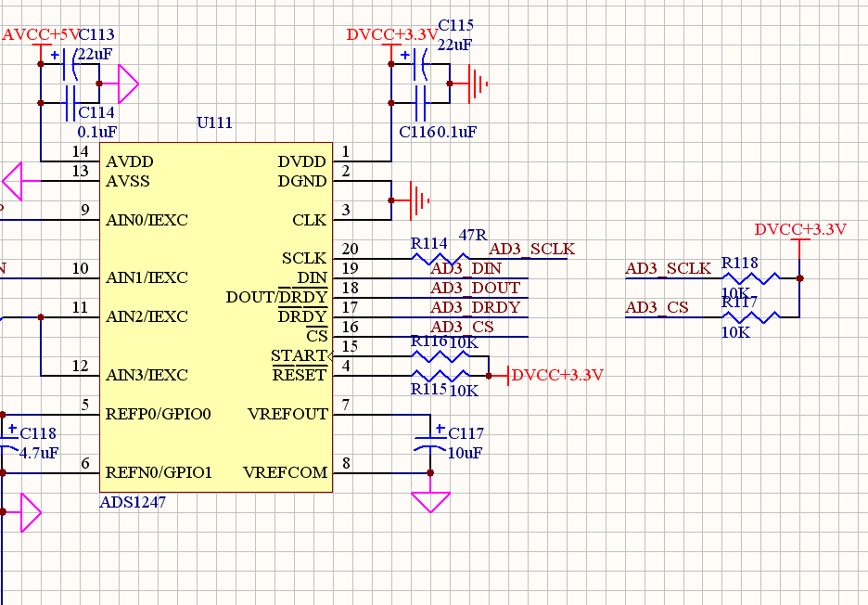This screenshot has height=605, width=868.
Task: Click the RESET pin name
Action: pyautogui.click(x=300, y=375)
